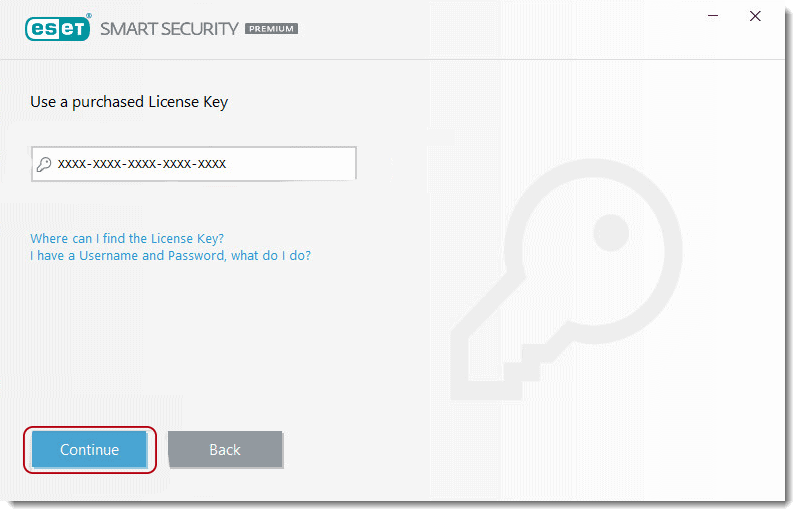Open the Username and Password help link
Viewport: 794px width, 510px height.
click(170, 256)
